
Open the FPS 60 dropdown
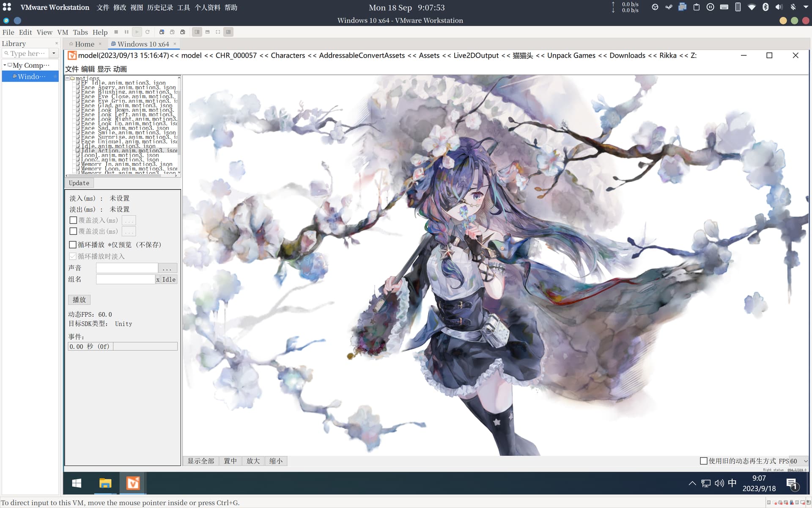798,461
